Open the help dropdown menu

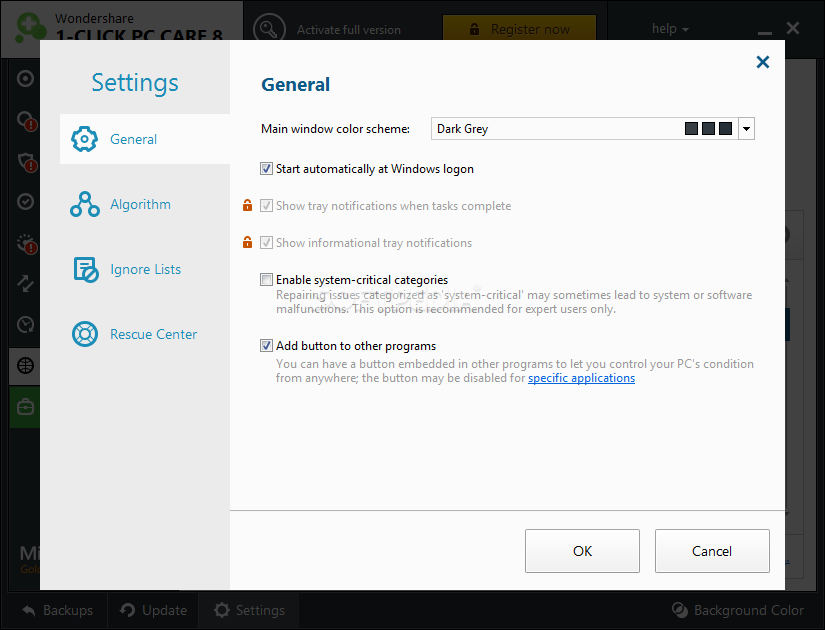(x=670, y=28)
